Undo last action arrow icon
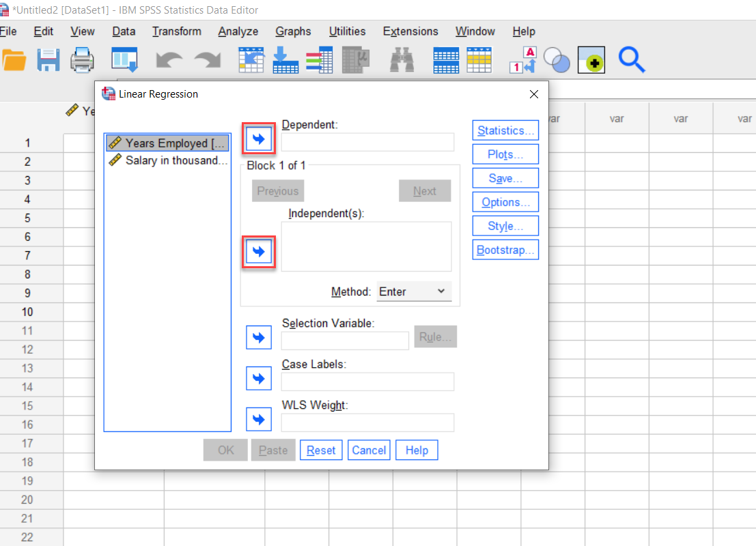 (x=169, y=61)
